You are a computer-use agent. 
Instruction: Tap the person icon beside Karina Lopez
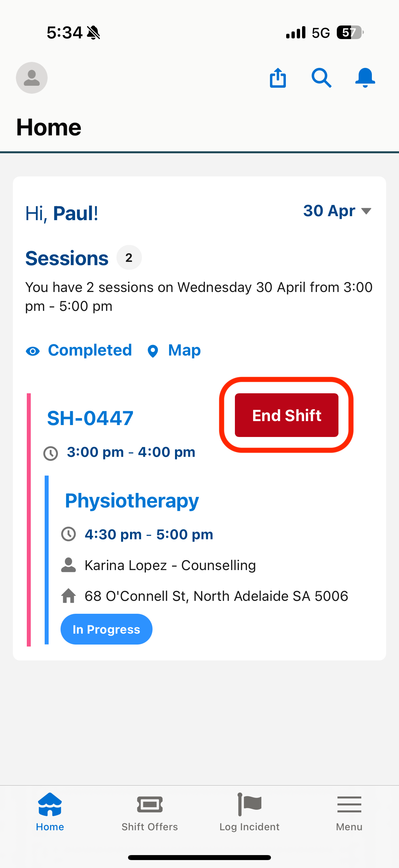(68, 565)
